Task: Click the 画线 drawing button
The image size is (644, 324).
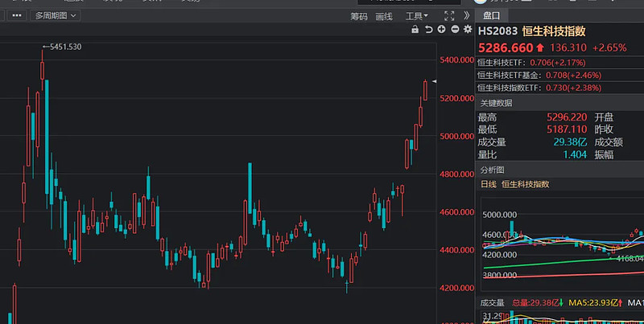Action: click(384, 16)
